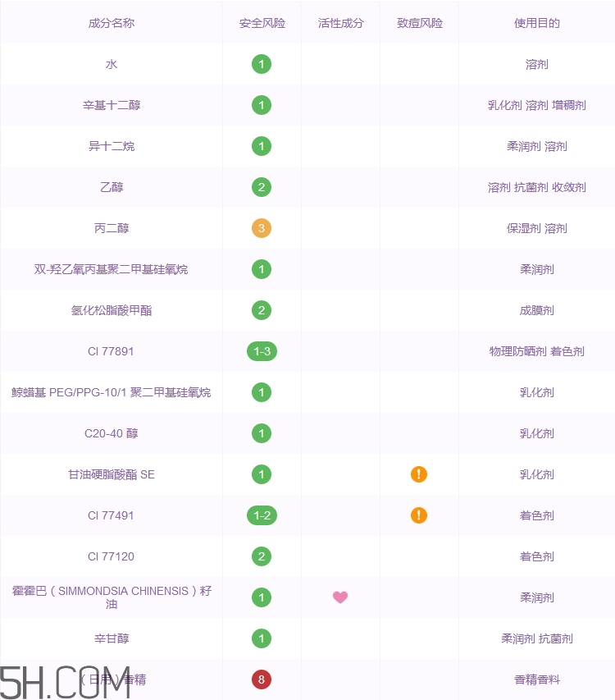This screenshot has height=700, width=615.
Task: Open the 霍霍巴 SIMMONDSIA CHINENSIS 籽油 ingredient link
Action: [112, 597]
